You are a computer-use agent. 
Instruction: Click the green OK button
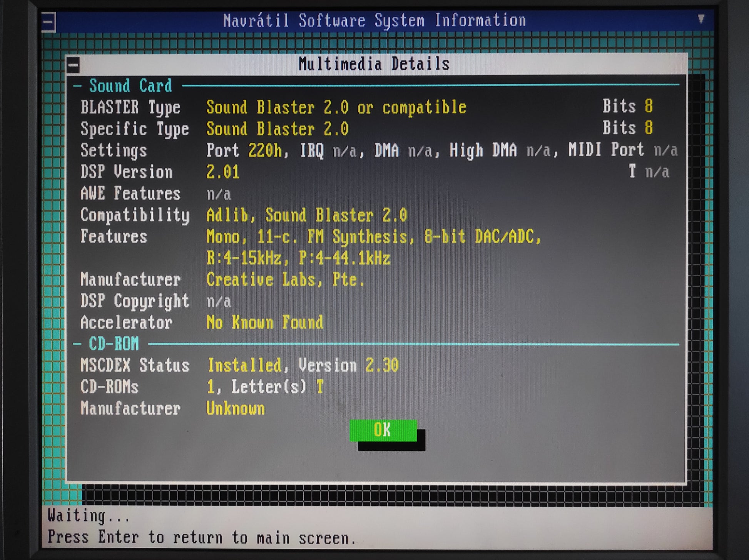click(x=383, y=430)
